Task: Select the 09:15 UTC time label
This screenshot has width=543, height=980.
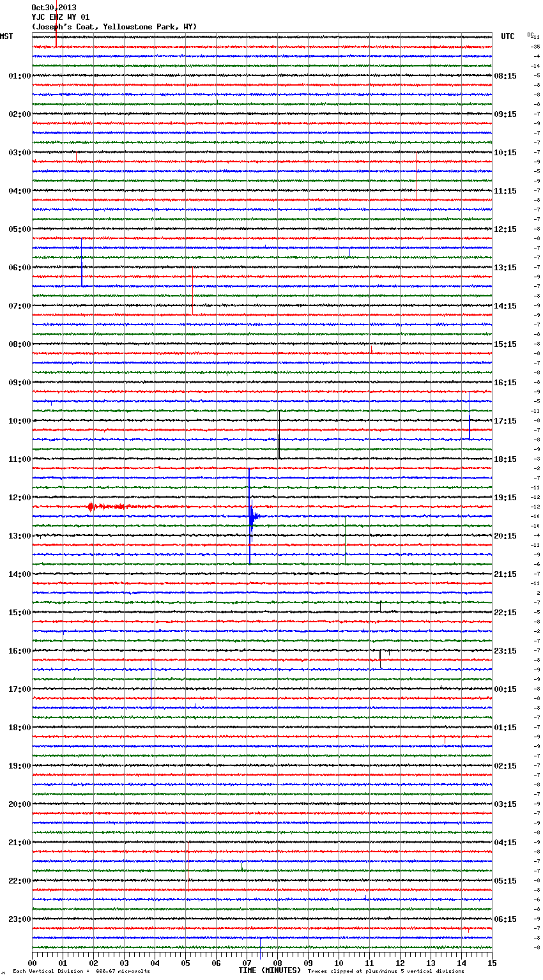Action: pyautogui.click(x=505, y=114)
